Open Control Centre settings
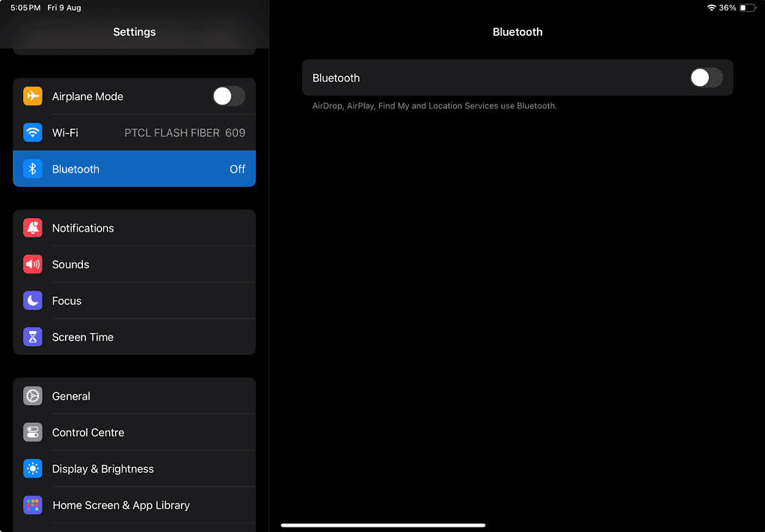Image resolution: width=765 pixels, height=532 pixels. tap(88, 433)
